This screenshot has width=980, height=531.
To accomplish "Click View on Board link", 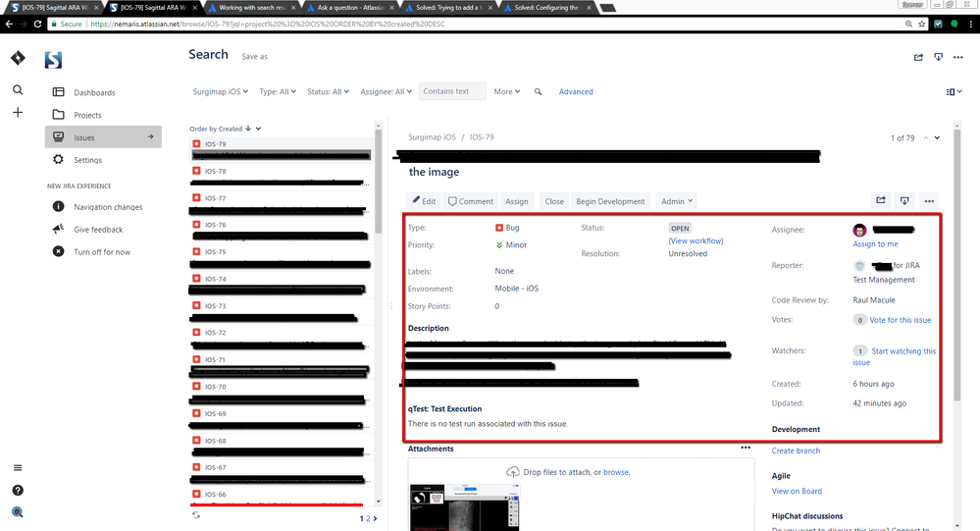I will click(x=797, y=491).
